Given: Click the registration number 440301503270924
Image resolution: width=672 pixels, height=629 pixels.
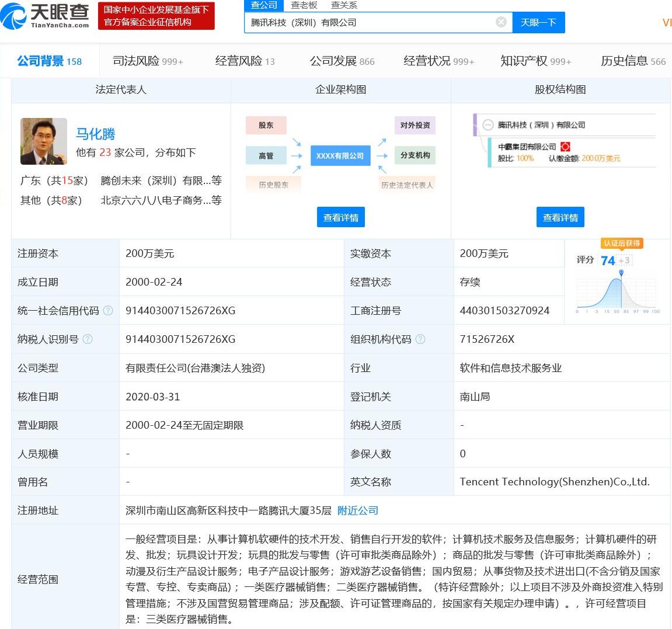Looking at the screenshot, I should point(504,311).
